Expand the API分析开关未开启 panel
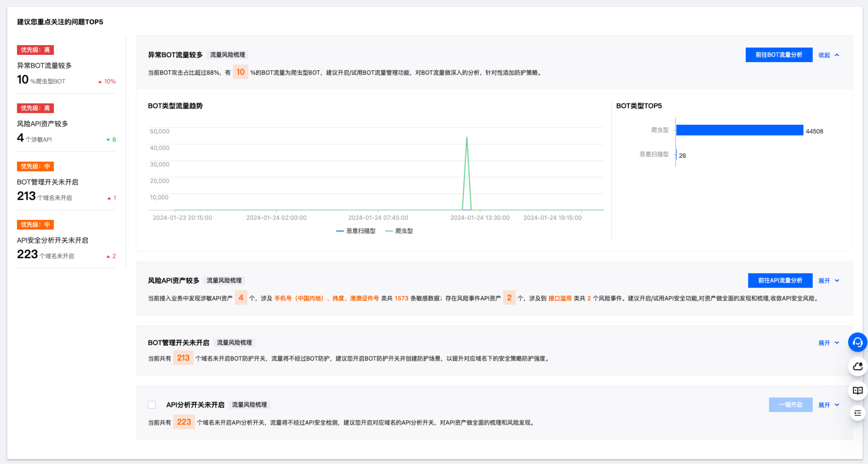This screenshot has height=464, width=868. pyautogui.click(x=829, y=405)
